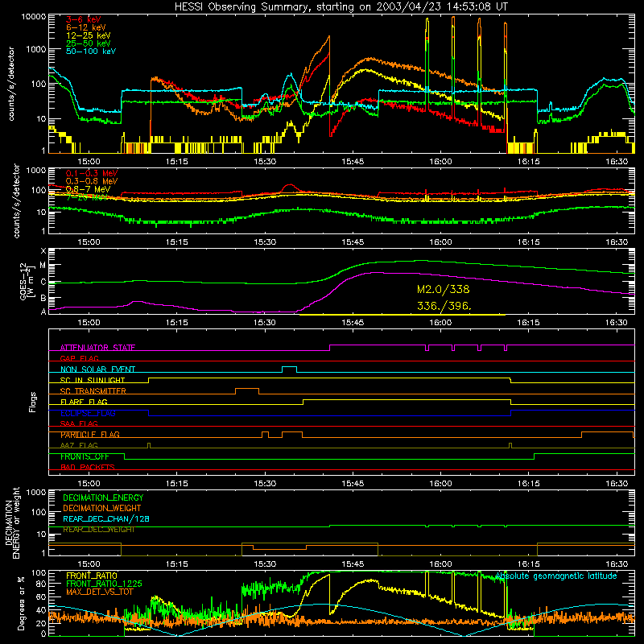Click the SC_TRANSMITTER flag label
Viewport: 644px width, 644px height.
[x=93, y=391]
